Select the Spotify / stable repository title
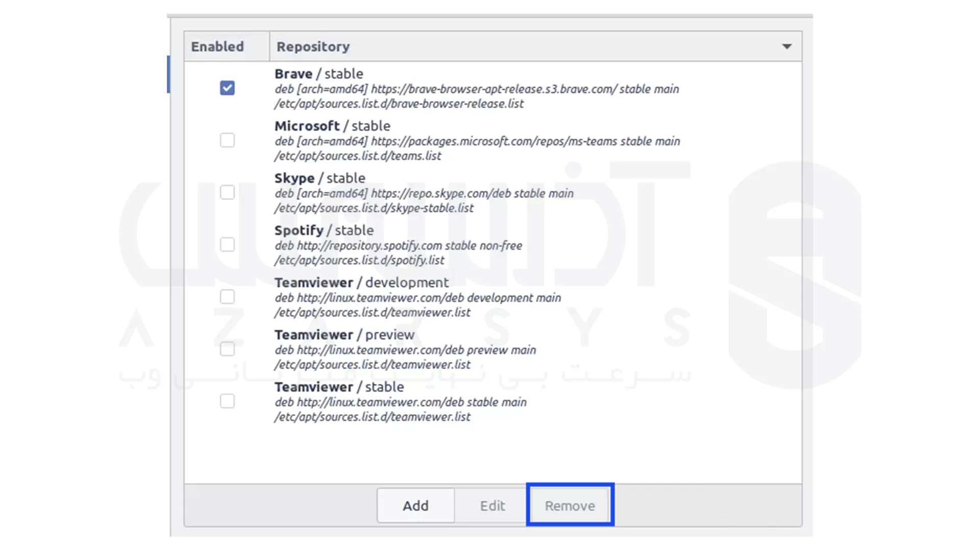Image resolution: width=980 pixels, height=551 pixels. click(x=324, y=230)
